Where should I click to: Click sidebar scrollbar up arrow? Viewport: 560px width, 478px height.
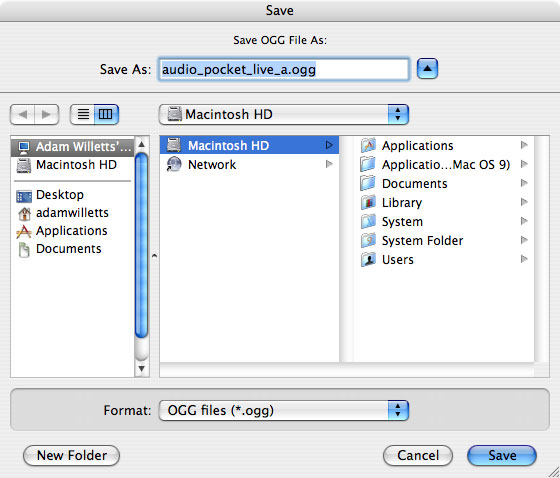click(142, 144)
